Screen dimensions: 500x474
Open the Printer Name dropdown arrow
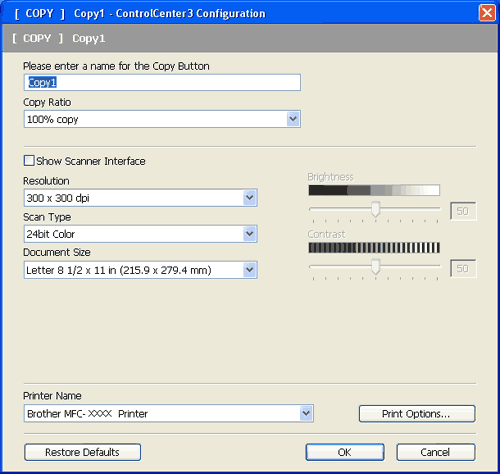(x=306, y=413)
